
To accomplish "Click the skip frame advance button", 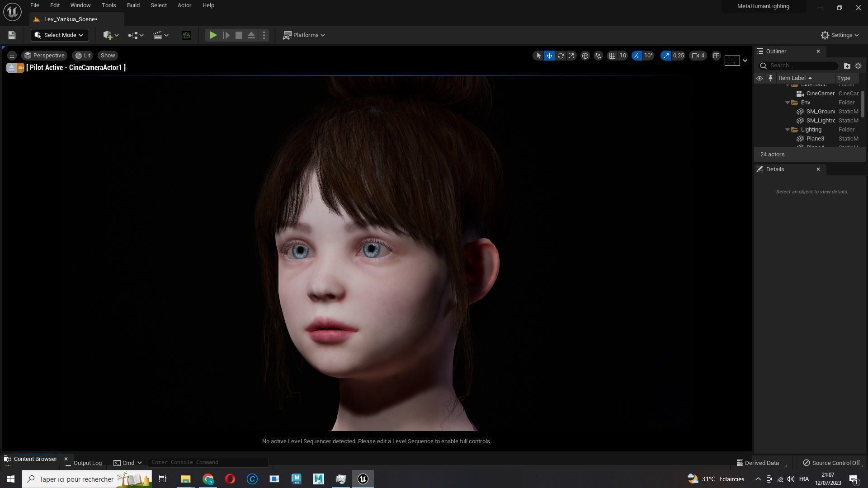I will coord(226,35).
